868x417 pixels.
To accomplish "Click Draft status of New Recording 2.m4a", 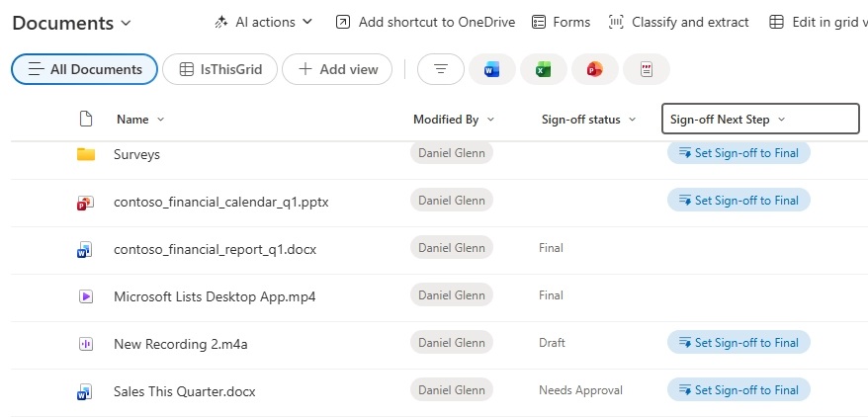I will (552, 343).
